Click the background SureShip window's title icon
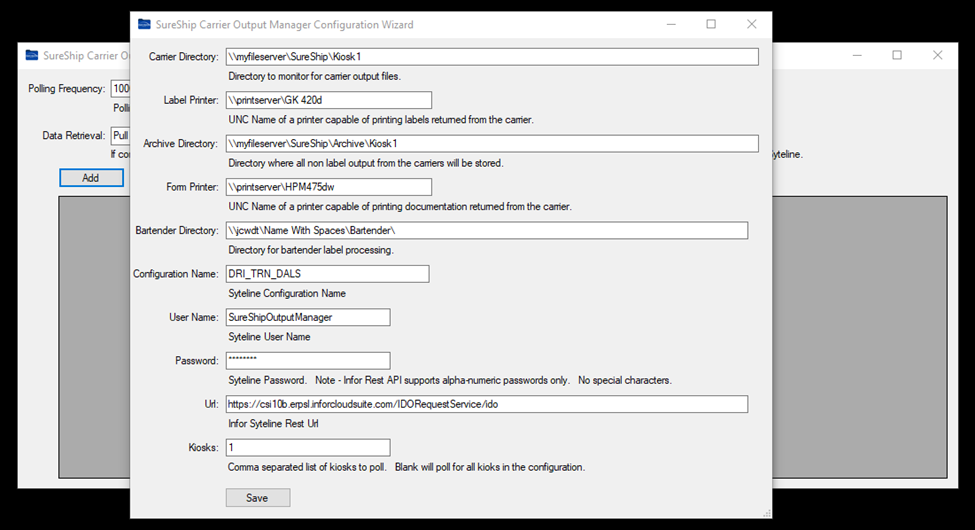The width and height of the screenshot is (975, 530). [x=32, y=56]
